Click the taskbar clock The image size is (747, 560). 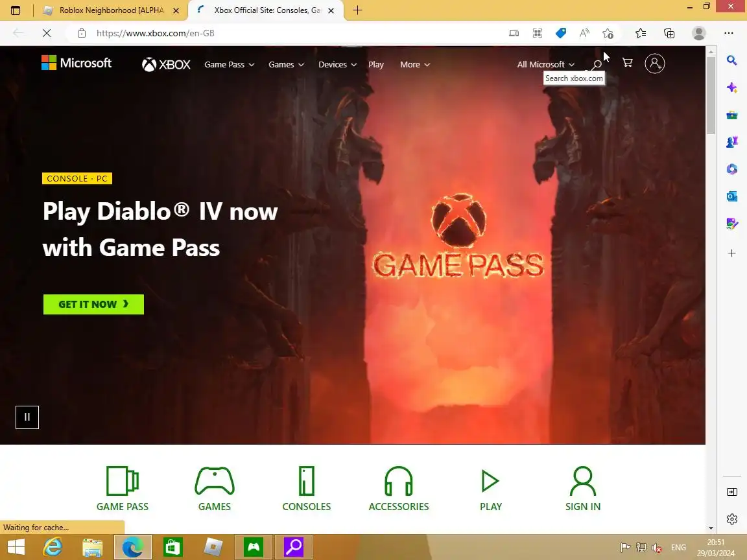716,548
